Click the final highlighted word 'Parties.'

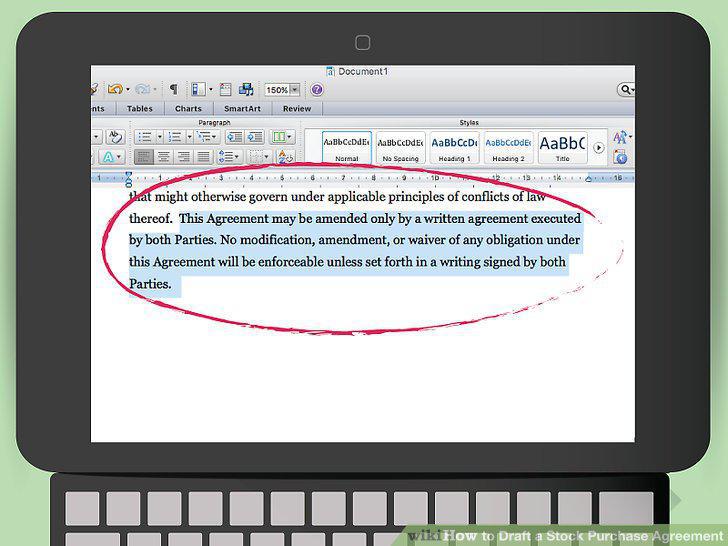pos(150,284)
